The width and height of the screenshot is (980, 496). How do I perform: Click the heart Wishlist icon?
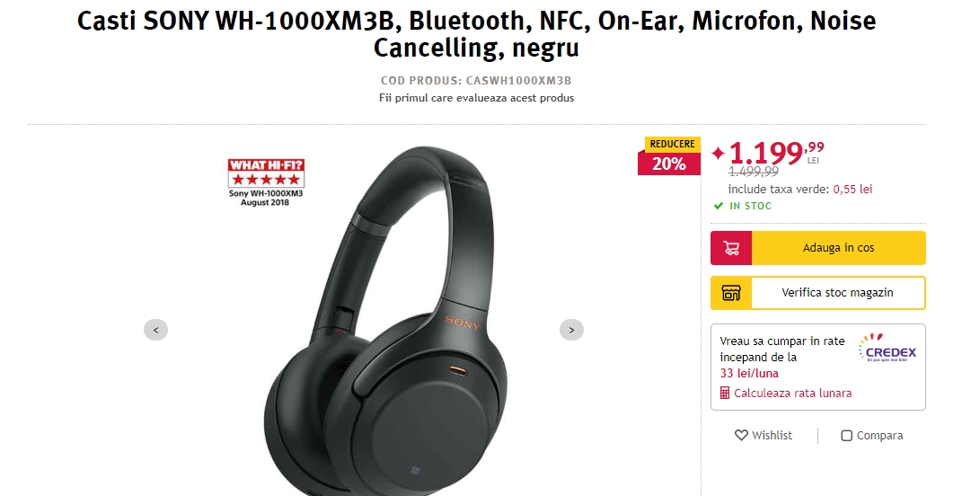pos(741,435)
